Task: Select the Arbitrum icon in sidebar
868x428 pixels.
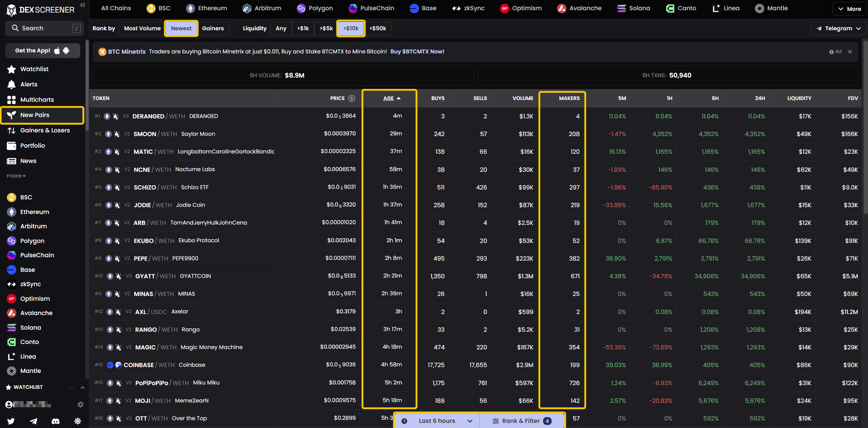Action: coord(11,226)
